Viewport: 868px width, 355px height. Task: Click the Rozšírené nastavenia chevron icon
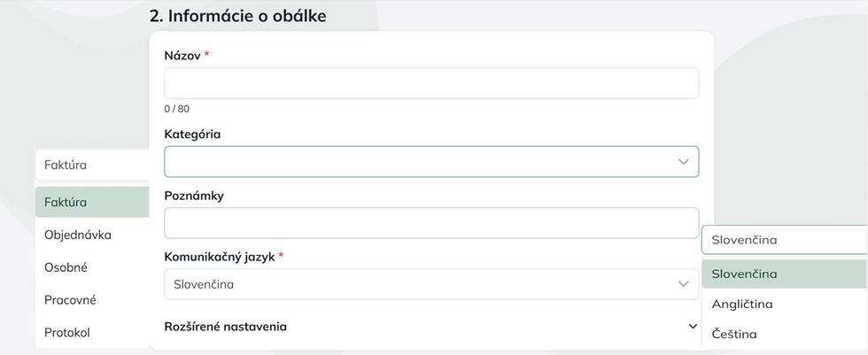pos(693,327)
